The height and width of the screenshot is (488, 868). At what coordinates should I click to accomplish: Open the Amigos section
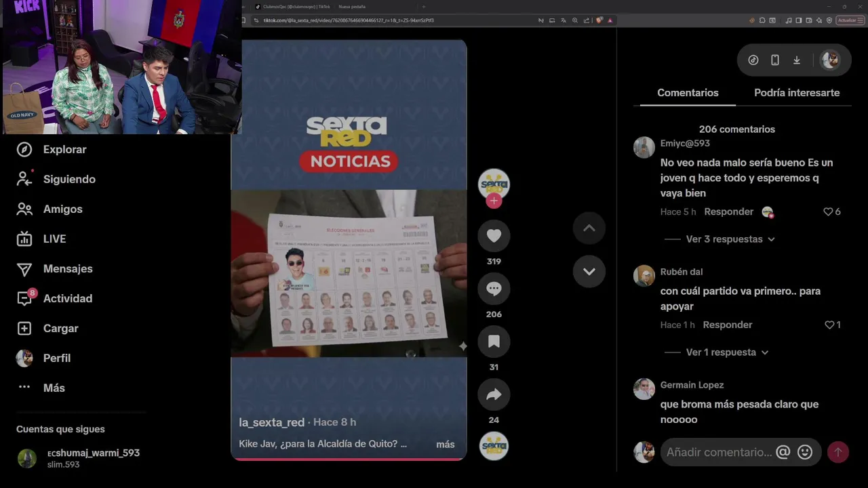click(x=50, y=209)
